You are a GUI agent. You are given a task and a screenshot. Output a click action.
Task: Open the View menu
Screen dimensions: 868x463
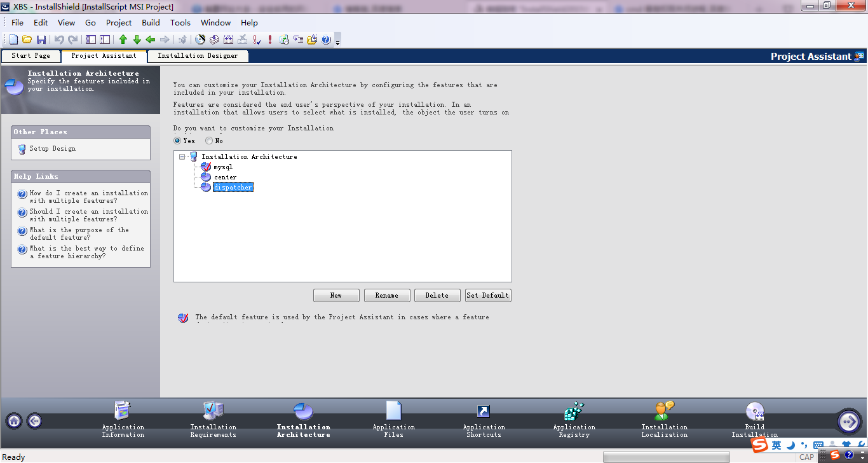[66, 22]
